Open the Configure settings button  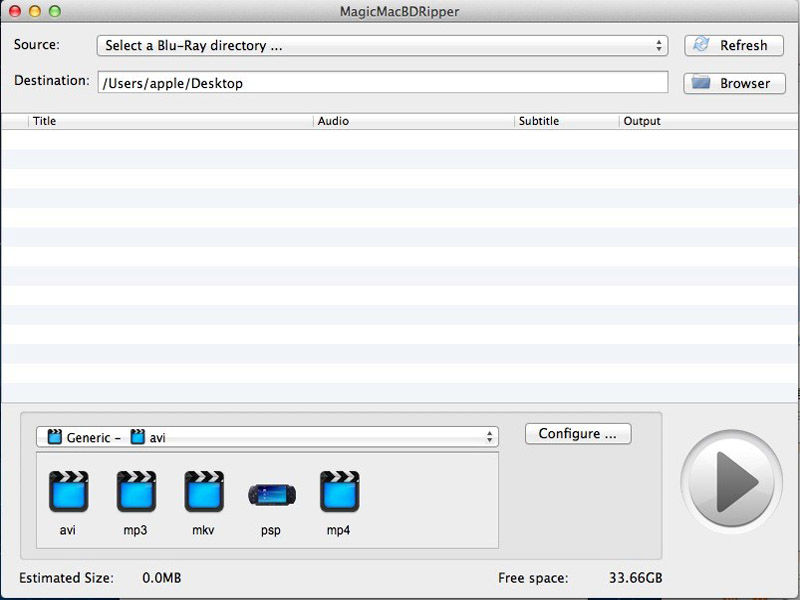[578, 434]
